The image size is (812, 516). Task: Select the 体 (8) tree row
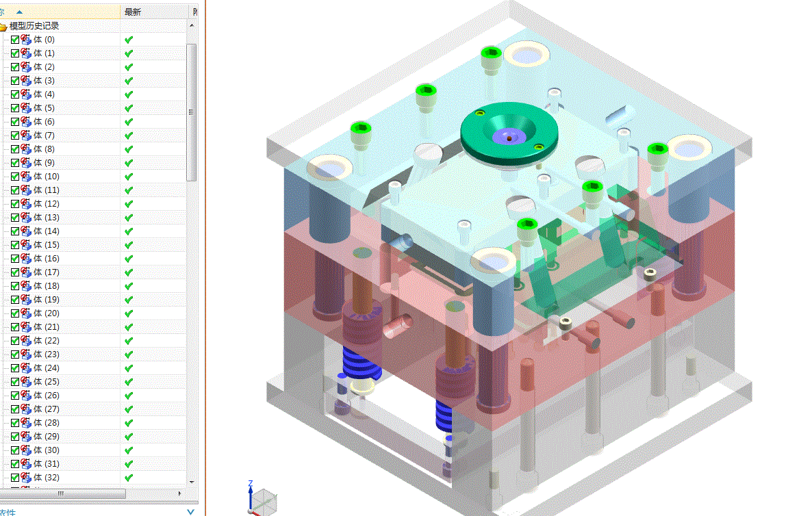coord(93,149)
